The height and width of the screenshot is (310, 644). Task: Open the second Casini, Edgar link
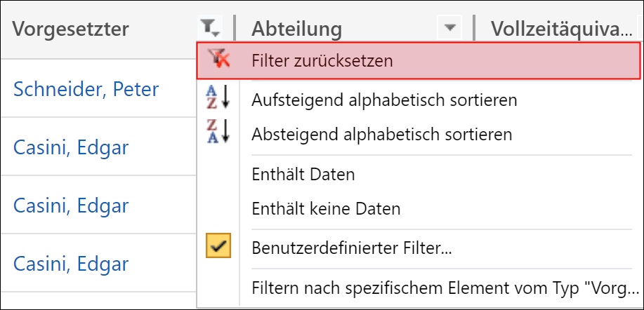[x=71, y=205]
